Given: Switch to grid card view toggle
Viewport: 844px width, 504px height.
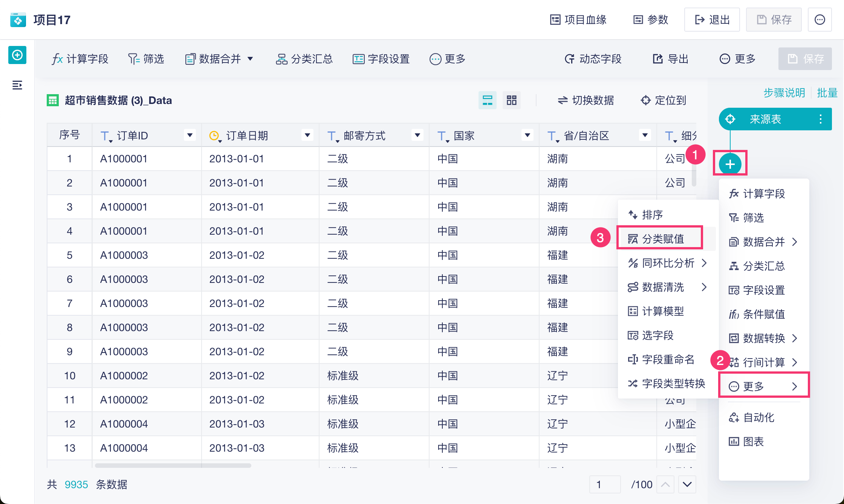Looking at the screenshot, I should 511,100.
